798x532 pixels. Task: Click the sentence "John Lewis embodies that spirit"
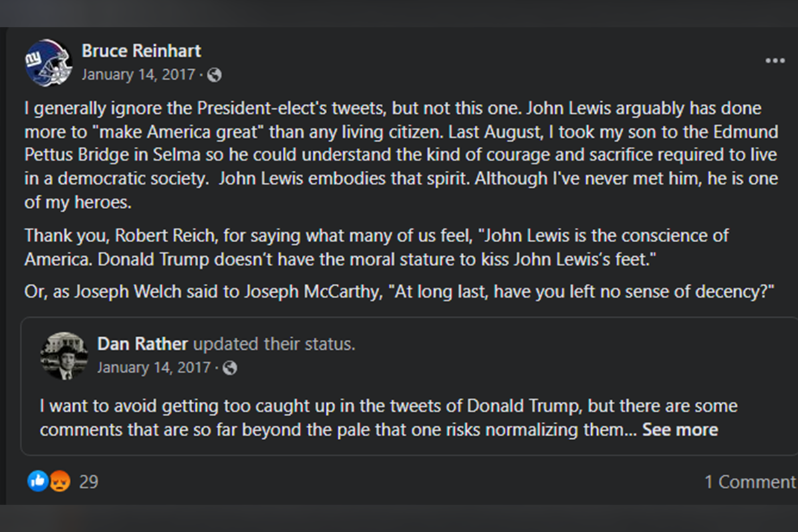[344, 179]
